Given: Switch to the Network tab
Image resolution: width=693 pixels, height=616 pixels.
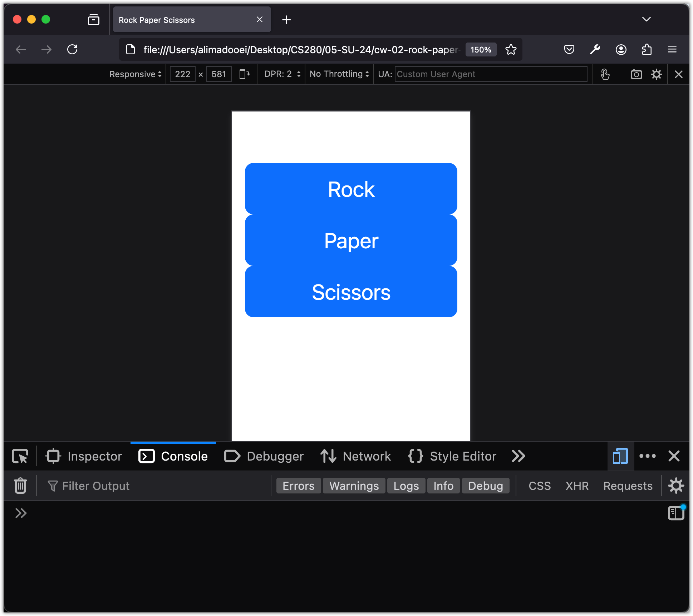Looking at the screenshot, I should point(356,456).
